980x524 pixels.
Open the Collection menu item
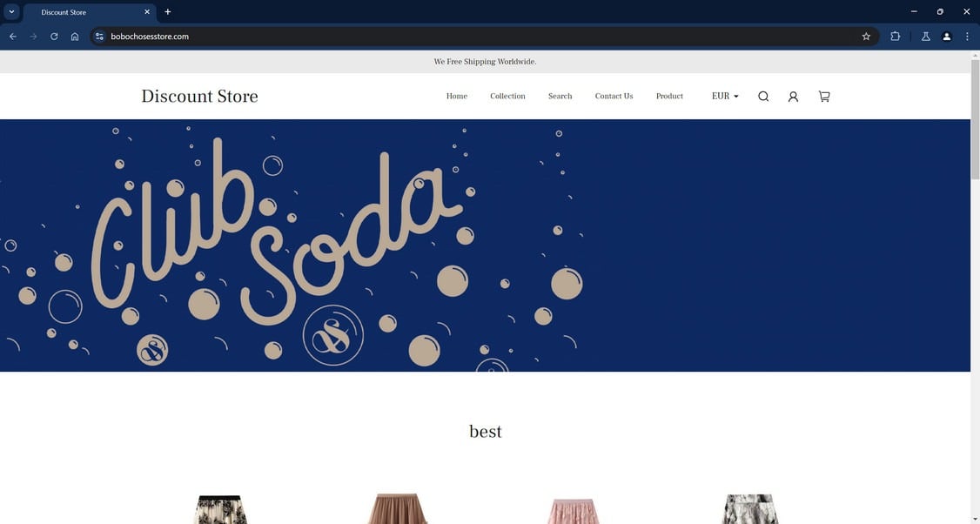507,97
